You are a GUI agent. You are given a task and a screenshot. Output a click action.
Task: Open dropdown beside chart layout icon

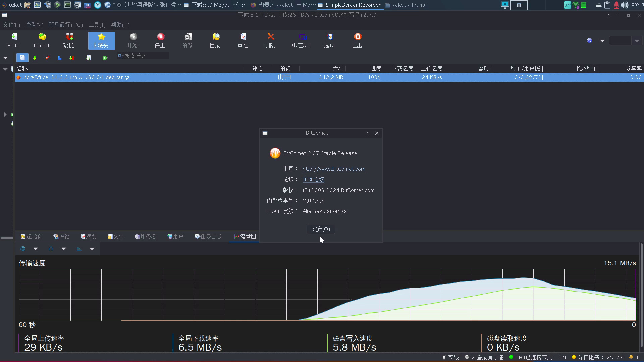(x=92, y=249)
